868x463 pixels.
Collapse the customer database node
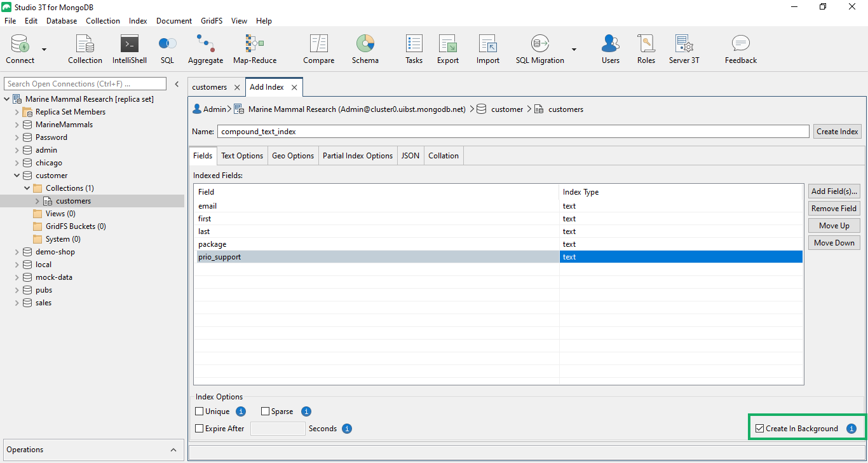coord(17,175)
